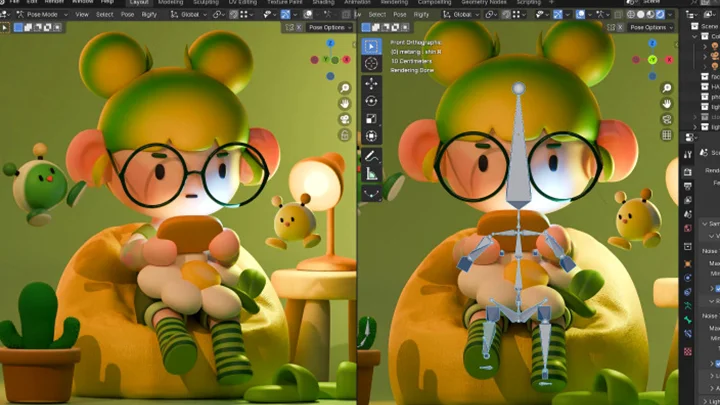Click camera view icon in right viewport
This screenshot has height=405, width=720.
(x=667, y=119)
